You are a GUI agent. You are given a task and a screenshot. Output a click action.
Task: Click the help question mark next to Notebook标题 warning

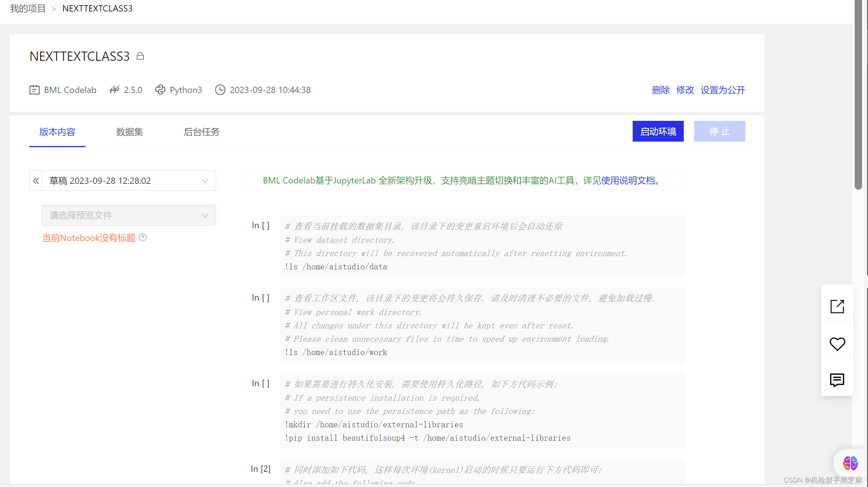pos(143,238)
